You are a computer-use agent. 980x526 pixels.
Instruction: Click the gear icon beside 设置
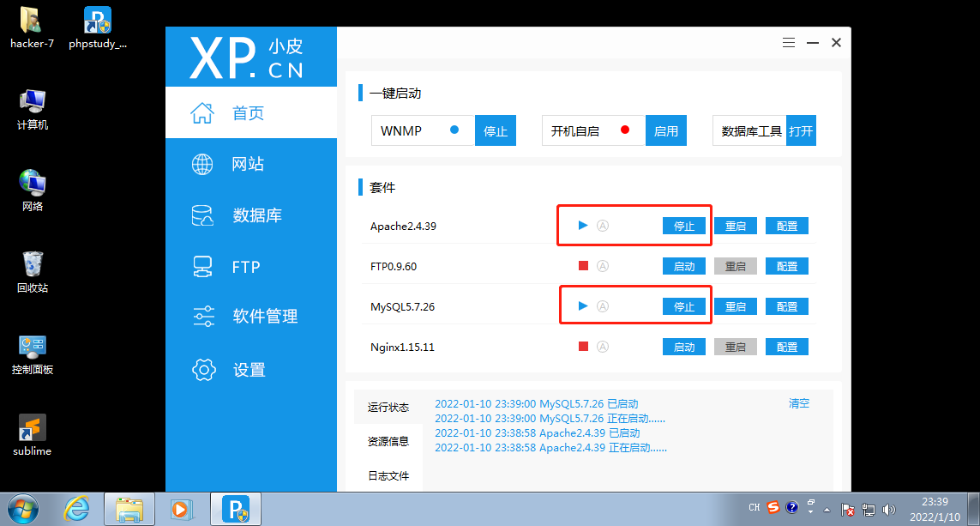click(204, 370)
